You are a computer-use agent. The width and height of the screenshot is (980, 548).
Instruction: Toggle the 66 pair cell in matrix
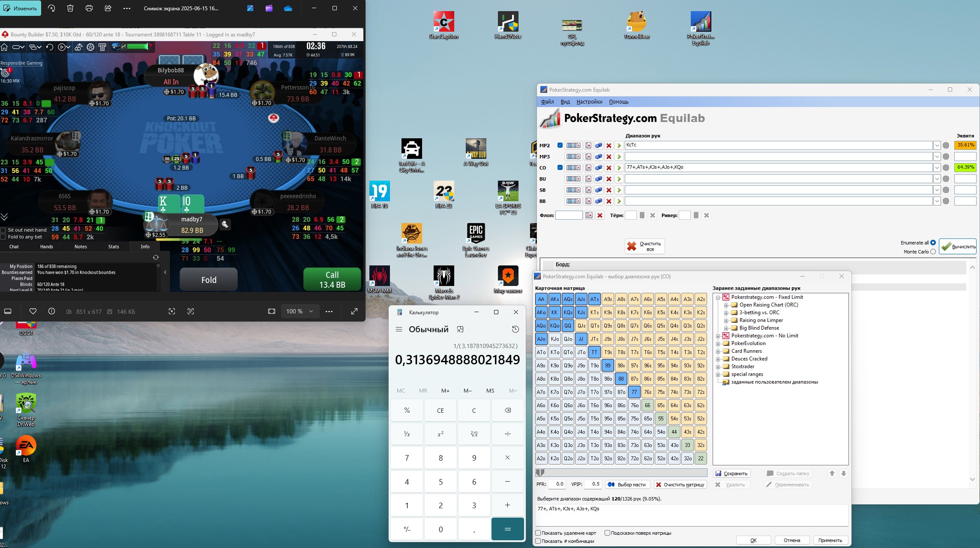[647, 405]
